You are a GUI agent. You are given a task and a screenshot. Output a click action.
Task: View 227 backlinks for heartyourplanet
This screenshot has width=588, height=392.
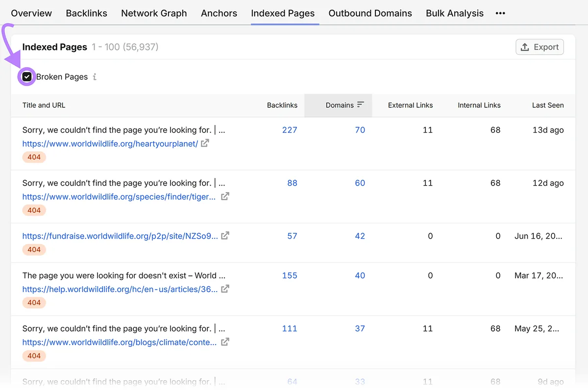(x=290, y=130)
